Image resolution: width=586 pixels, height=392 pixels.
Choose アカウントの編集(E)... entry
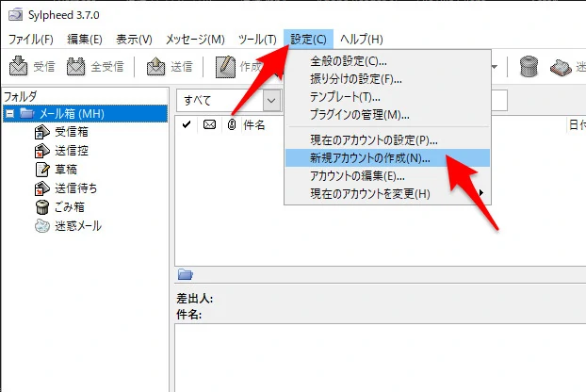click(x=387, y=175)
